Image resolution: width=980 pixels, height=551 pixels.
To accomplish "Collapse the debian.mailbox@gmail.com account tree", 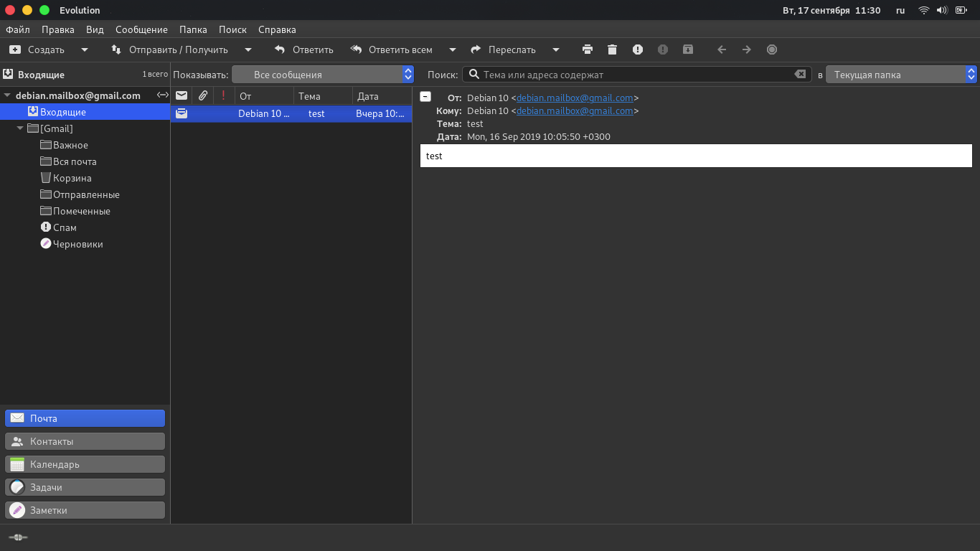I will click(8, 95).
